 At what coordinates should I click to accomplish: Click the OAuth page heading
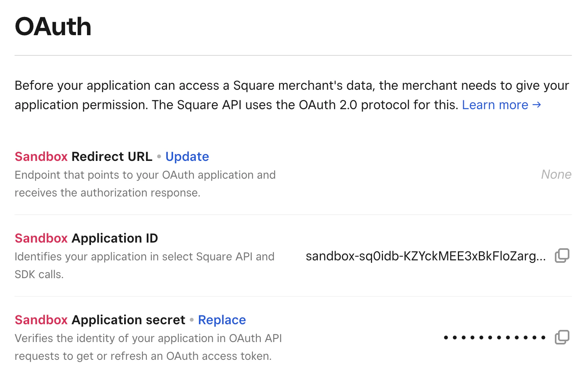pos(53,26)
